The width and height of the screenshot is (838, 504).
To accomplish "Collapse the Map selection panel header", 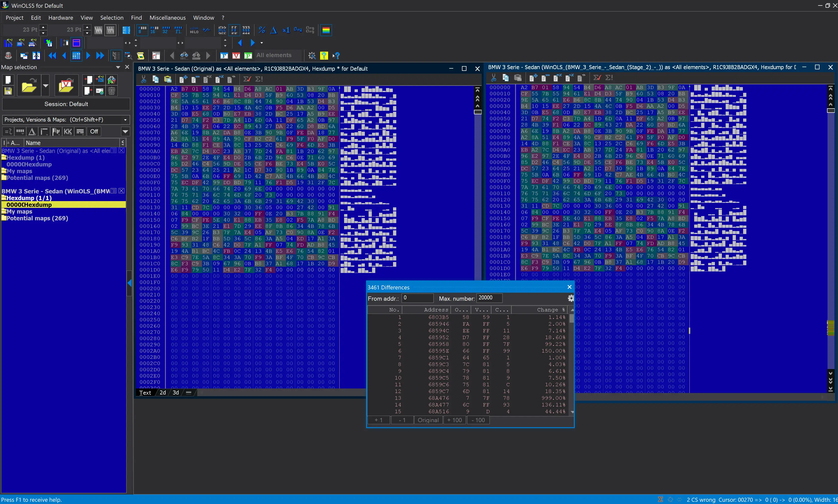I will 118,67.
